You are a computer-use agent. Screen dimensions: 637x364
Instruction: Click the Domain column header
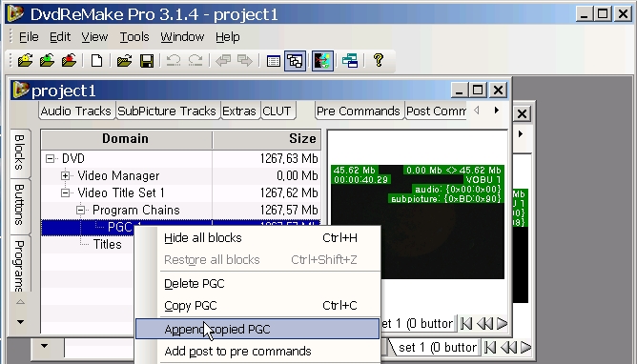tap(126, 139)
